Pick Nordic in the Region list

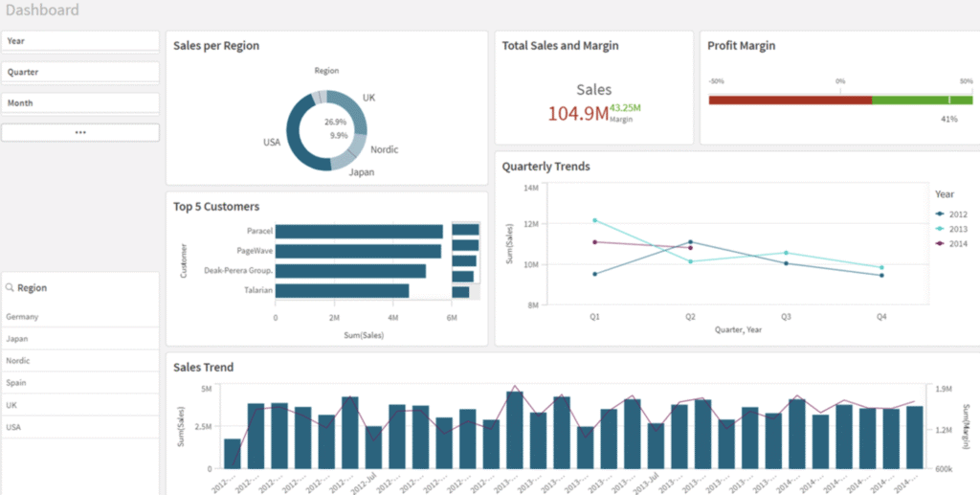pos(80,361)
